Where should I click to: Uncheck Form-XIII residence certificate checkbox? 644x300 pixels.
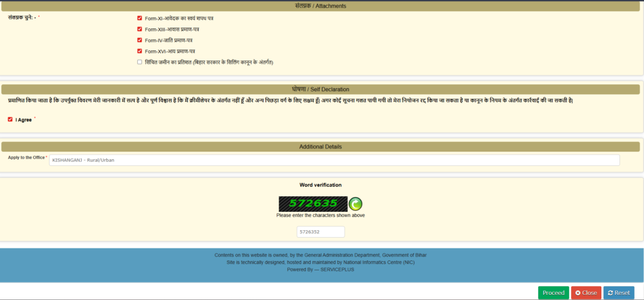[140, 29]
